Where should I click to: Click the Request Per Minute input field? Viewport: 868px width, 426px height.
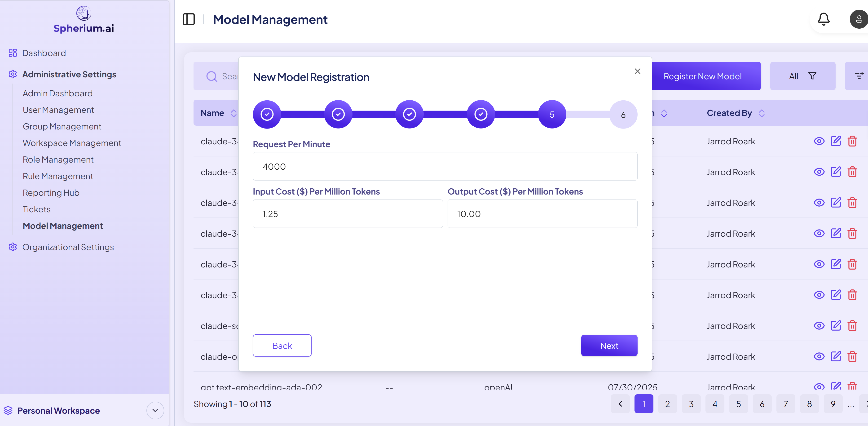pos(445,166)
